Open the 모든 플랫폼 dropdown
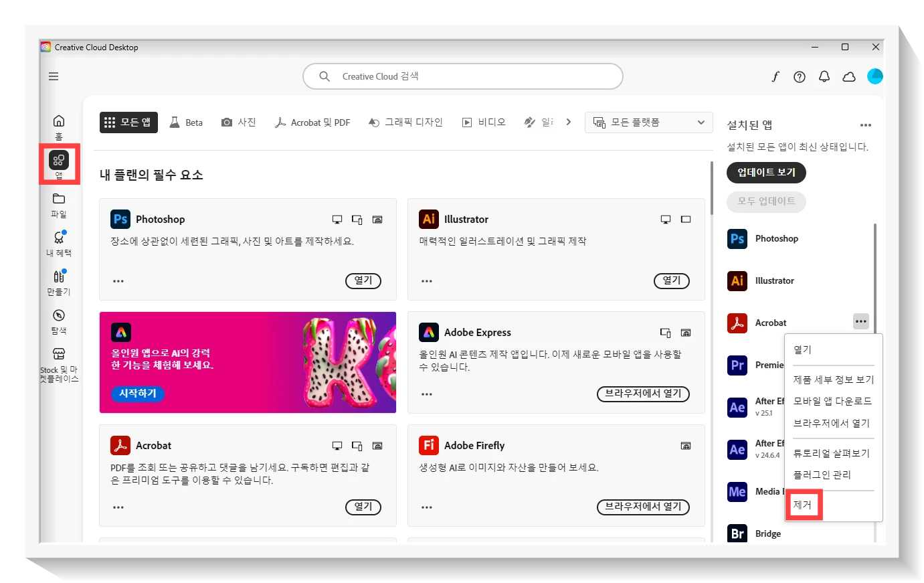Image resolution: width=924 pixels, height=583 pixels. (648, 122)
